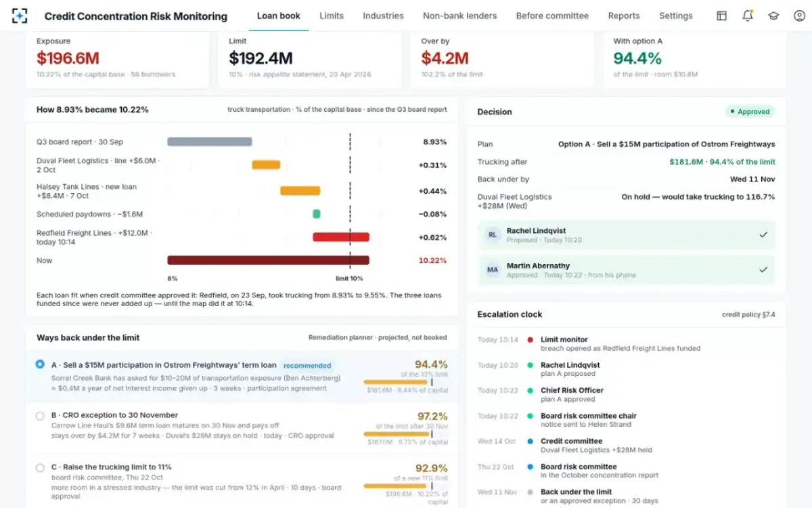Screen dimensions: 812x508
Task: Click the app logo icon
Action: click(x=20, y=16)
